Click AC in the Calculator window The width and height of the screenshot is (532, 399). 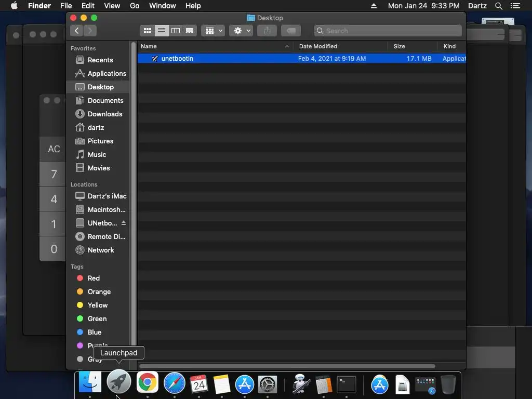click(54, 149)
